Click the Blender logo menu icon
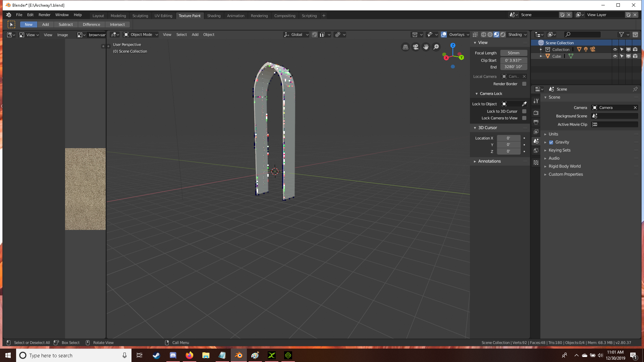This screenshot has width=644, height=362. 9,15
